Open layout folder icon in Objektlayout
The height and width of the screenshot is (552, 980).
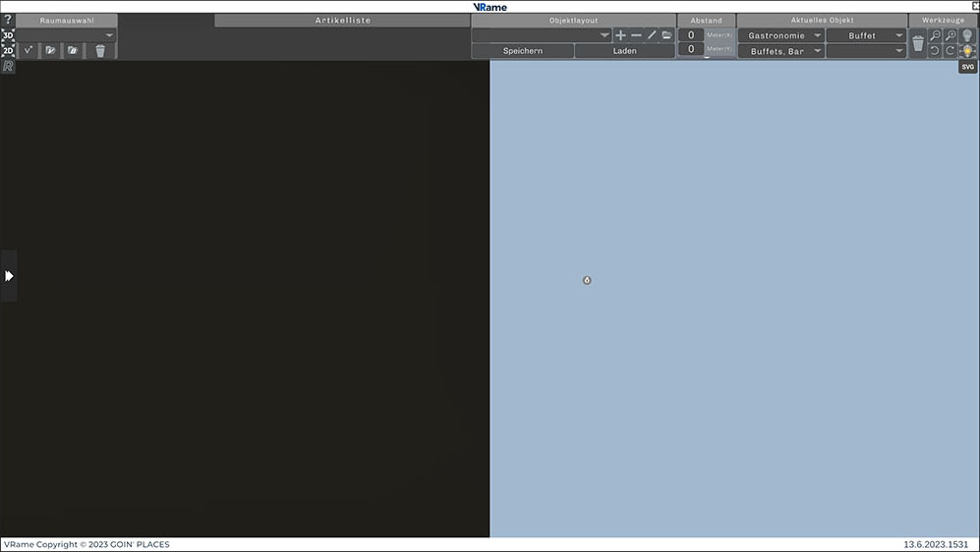tap(667, 35)
